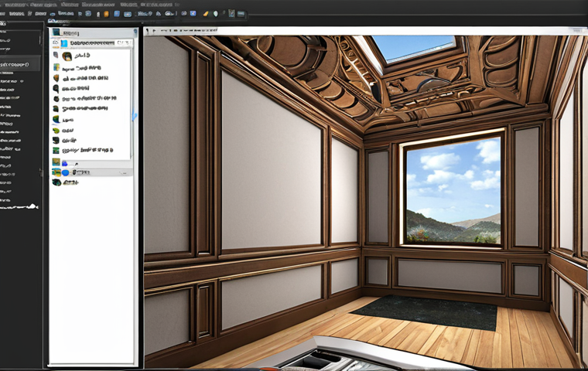Select the list row with the face thumbnail
The height and width of the screenshot is (371, 588).
[x=92, y=56]
